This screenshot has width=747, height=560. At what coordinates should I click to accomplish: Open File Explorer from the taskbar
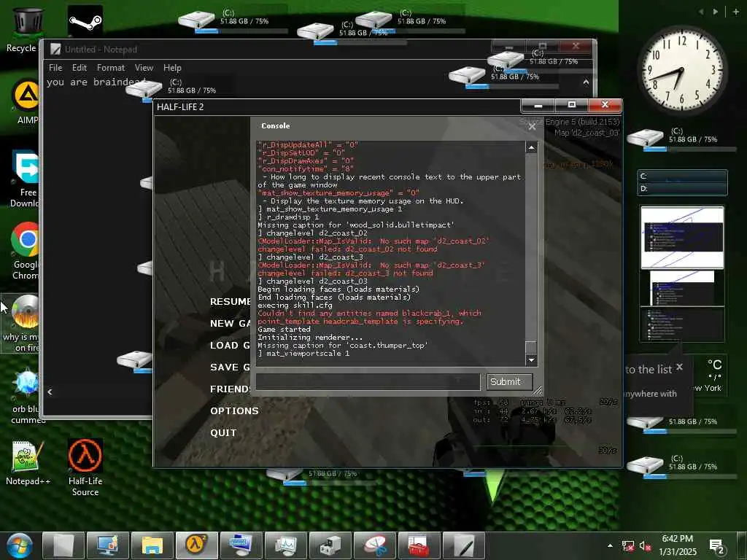[152, 545]
